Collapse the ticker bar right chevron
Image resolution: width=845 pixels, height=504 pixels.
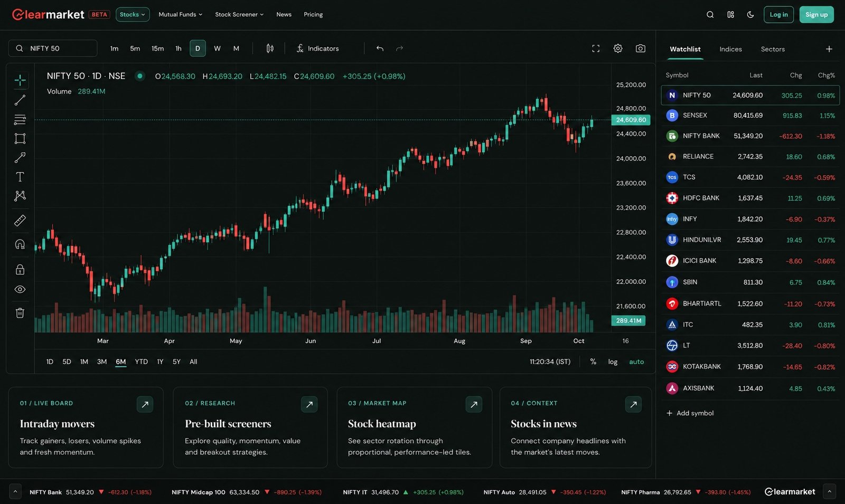click(x=830, y=491)
